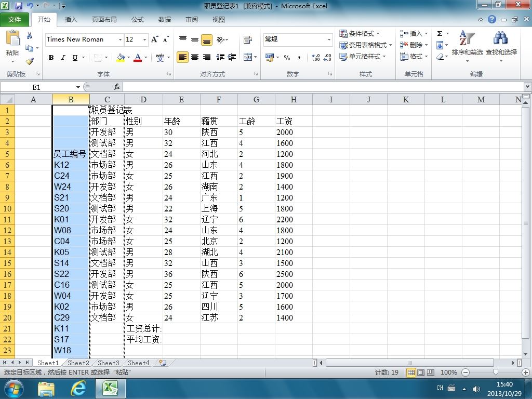Click the Paste clipboard icon
The width and height of the screenshot is (532, 399).
[12, 38]
